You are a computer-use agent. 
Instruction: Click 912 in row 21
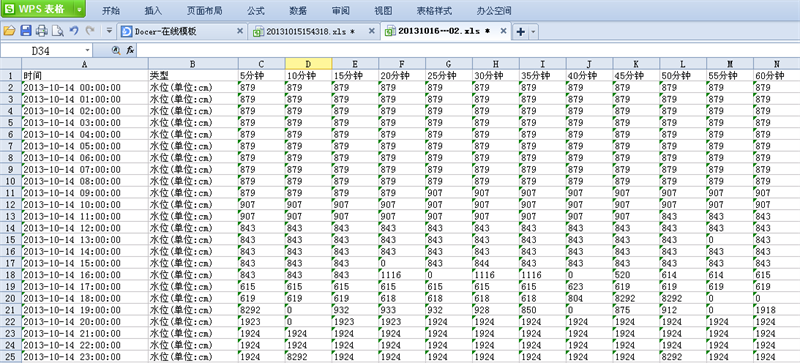coord(683,310)
